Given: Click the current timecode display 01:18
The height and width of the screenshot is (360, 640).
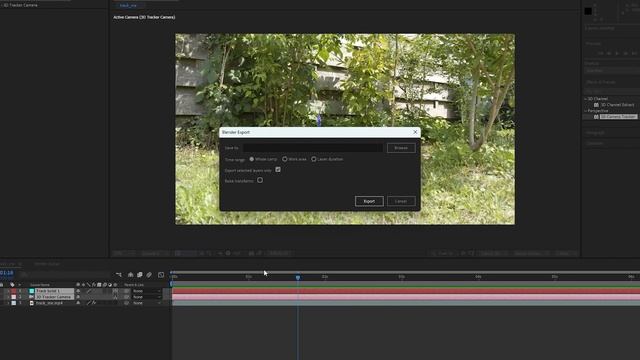Looking at the screenshot, I should pos(7,273).
